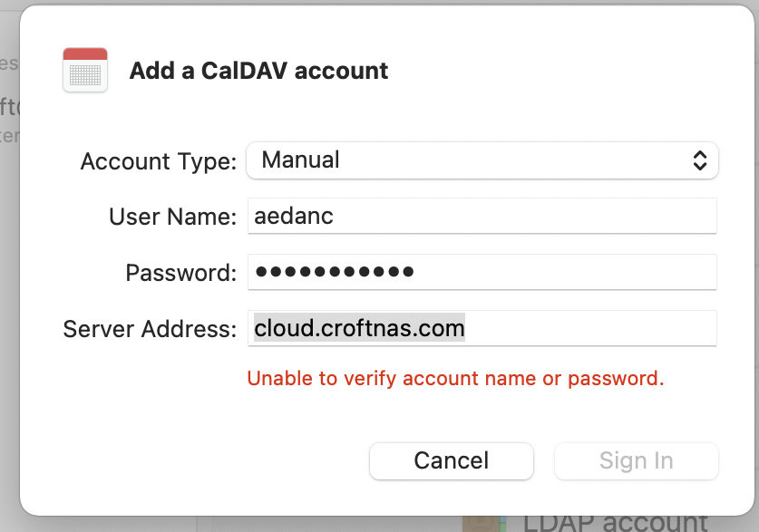This screenshot has width=759, height=532.
Task: Click the Account Type label
Action: (158, 161)
